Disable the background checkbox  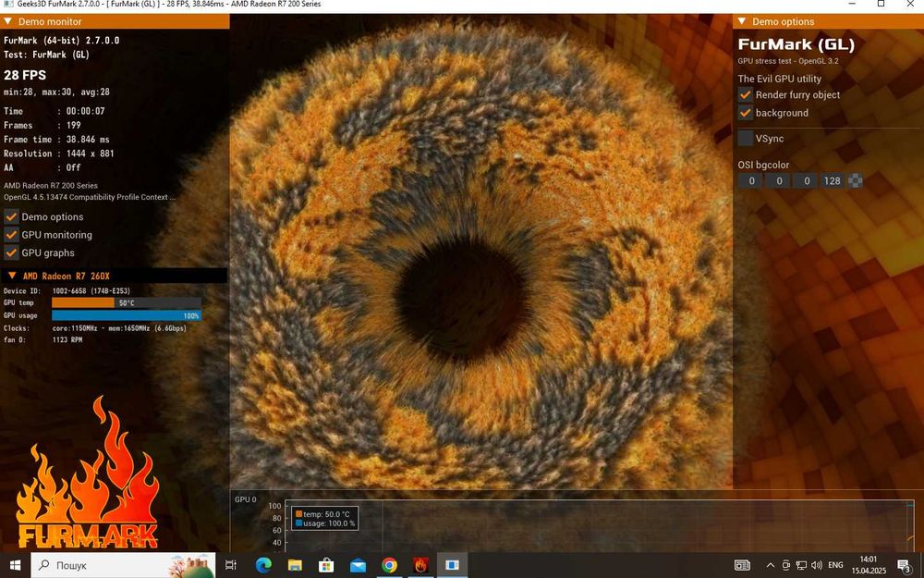(746, 113)
